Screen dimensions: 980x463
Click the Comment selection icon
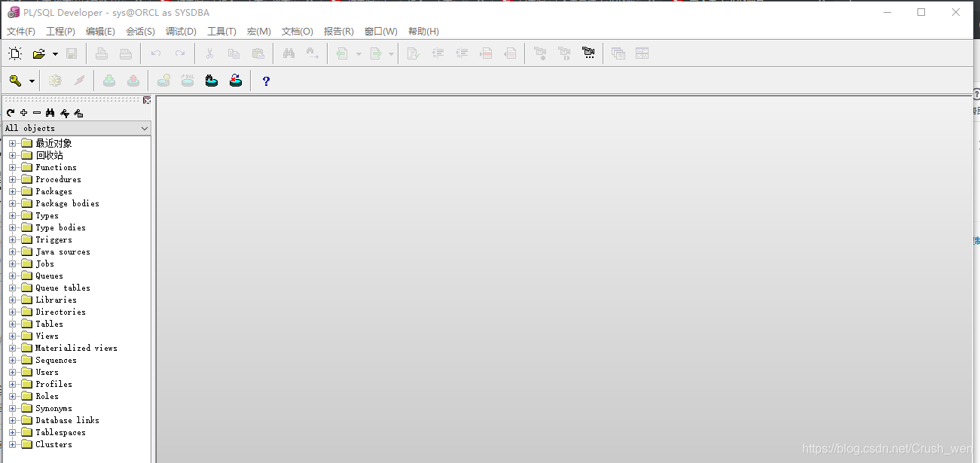tap(486, 53)
